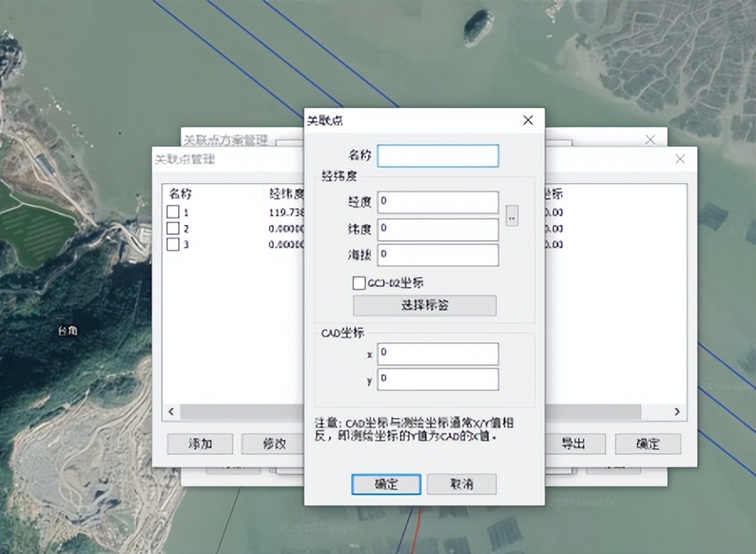Click the 修改 button to edit a point
The width and height of the screenshot is (756, 554).
[272, 444]
